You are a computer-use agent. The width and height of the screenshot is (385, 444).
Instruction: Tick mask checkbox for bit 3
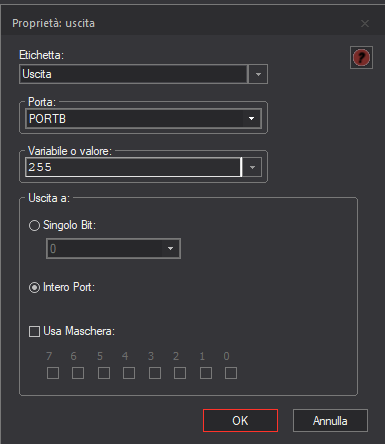tap(155, 373)
